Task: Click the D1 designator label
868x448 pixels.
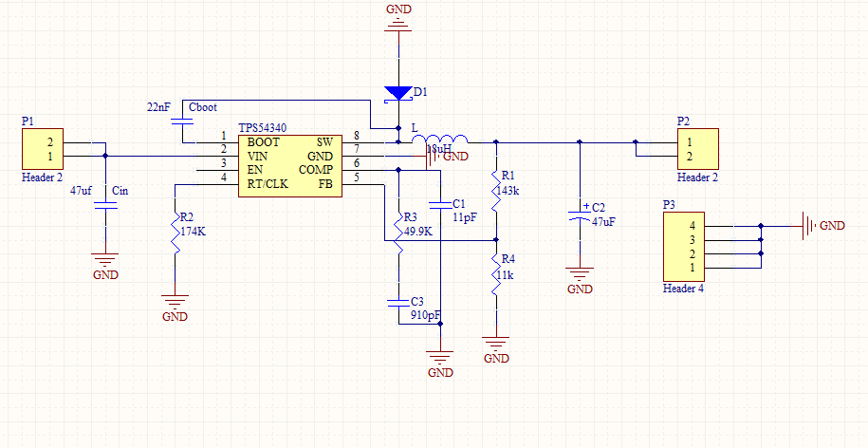Action: [420, 92]
